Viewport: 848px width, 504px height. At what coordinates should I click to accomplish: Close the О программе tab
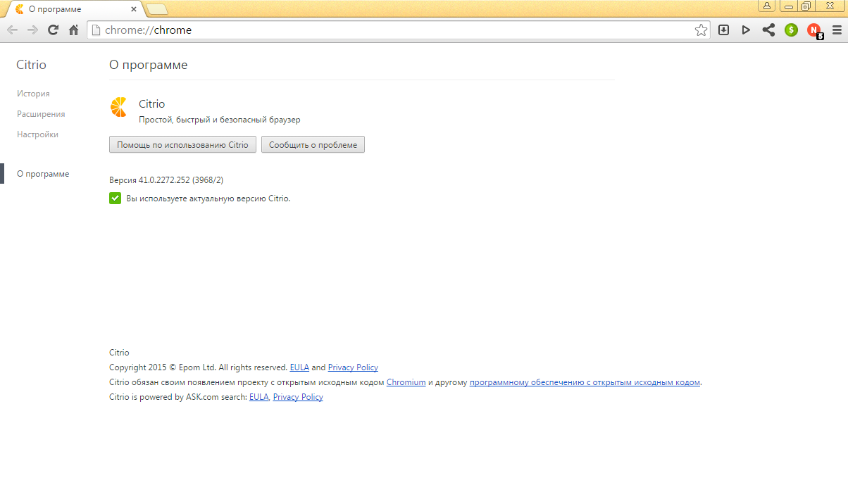[x=134, y=9]
